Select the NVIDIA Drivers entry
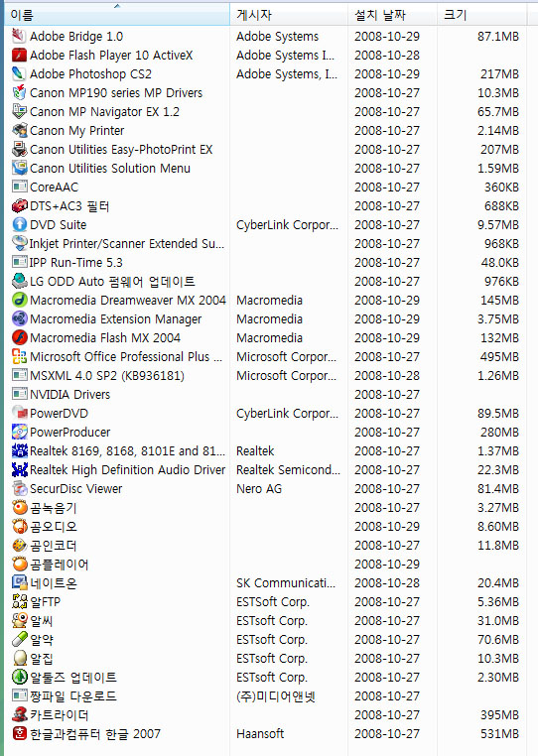Image resolution: width=538 pixels, height=756 pixels. [x=265, y=395]
